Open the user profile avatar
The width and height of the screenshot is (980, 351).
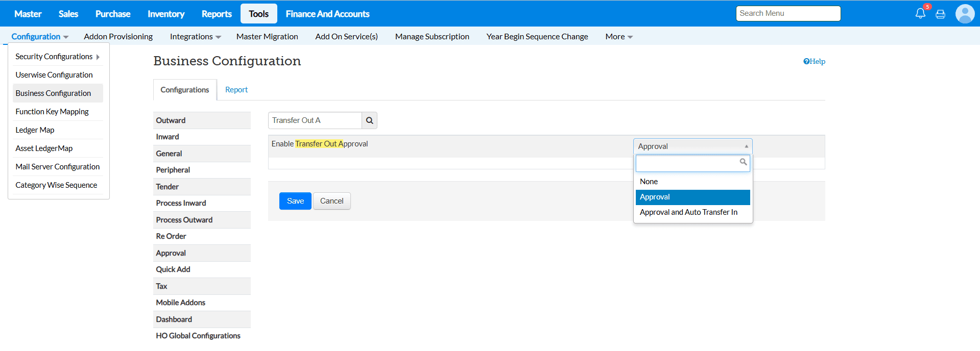coord(965,14)
